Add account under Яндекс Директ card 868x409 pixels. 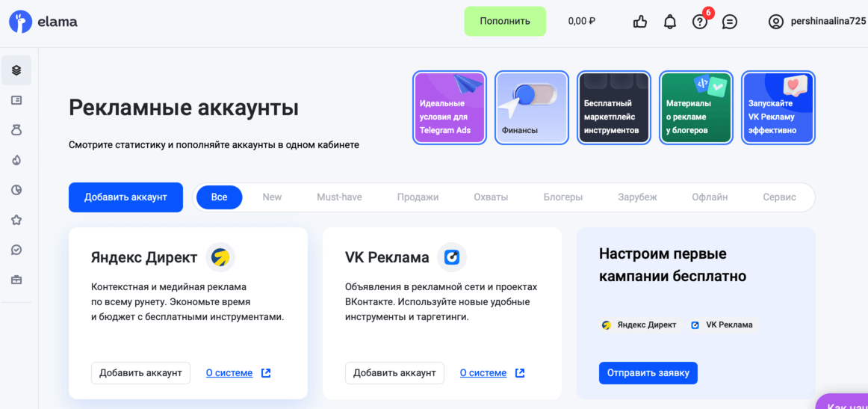point(140,373)
